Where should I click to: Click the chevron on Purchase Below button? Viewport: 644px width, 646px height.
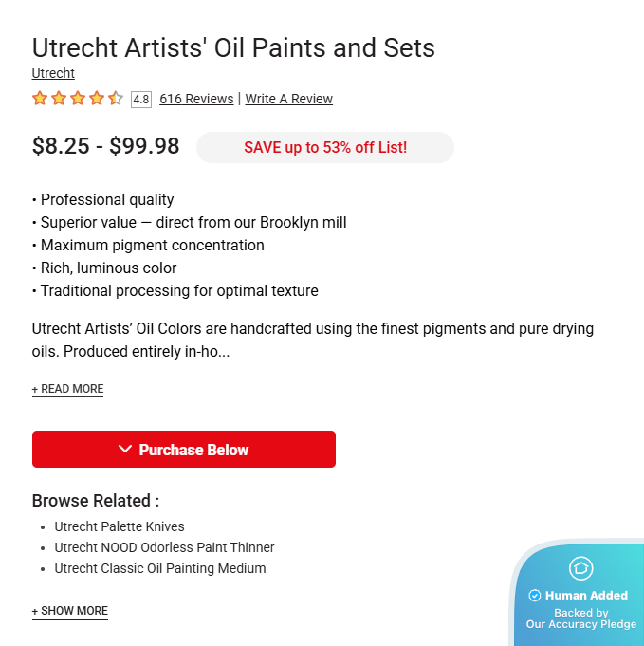pyautogui.click(x=125, y=449)
